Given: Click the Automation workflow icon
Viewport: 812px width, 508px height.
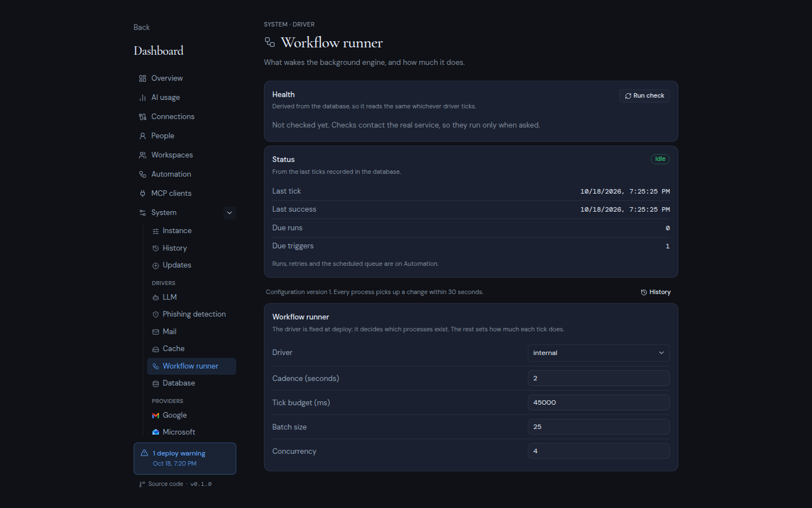Looking at the screenshot, I should 143,174.
